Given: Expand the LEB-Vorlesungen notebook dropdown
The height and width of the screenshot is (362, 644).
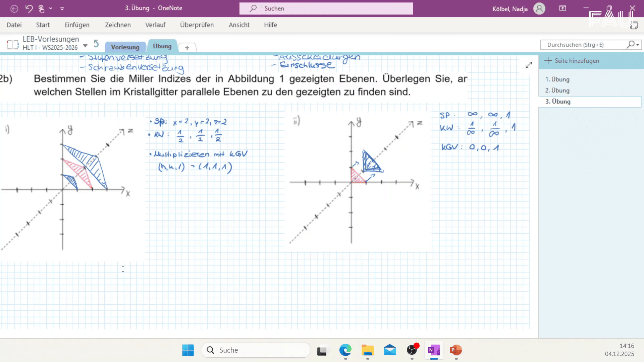Looking at the screenshot, I should pos(85,45).
